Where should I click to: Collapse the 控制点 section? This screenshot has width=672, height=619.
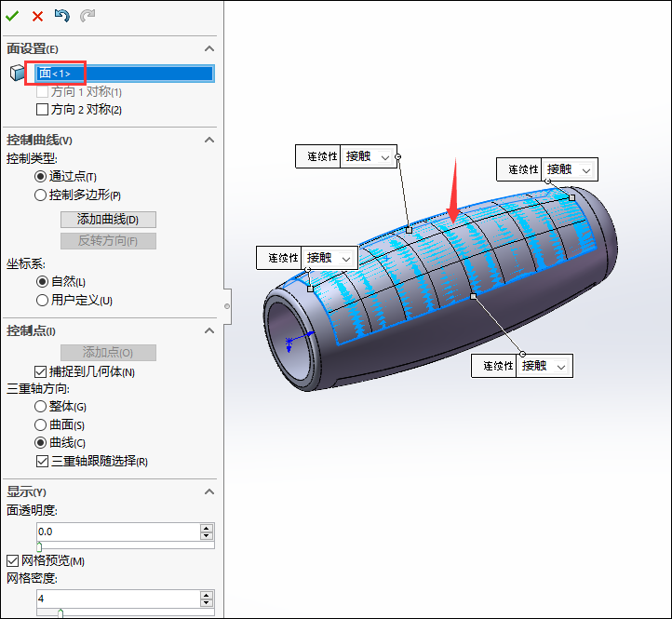coord(209,330)
